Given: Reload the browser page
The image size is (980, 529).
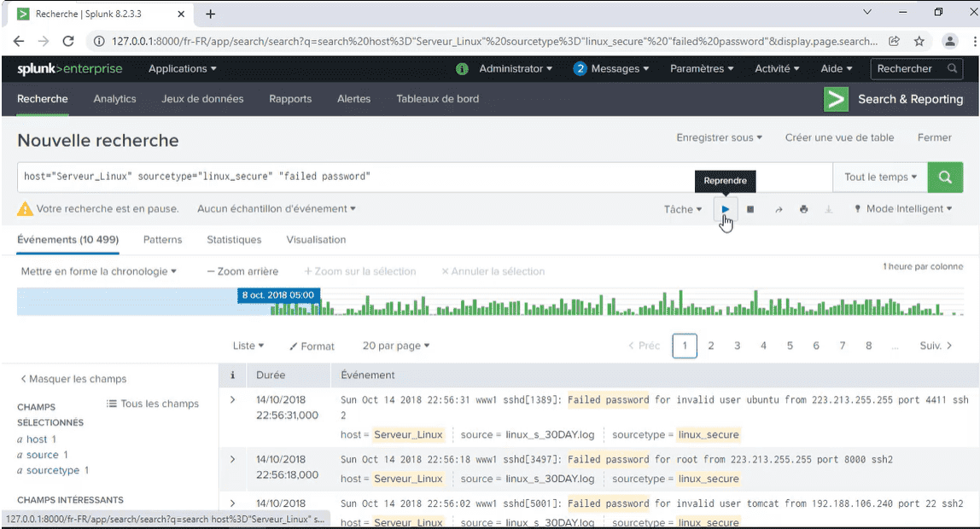Looking at the screenshot, I should (68, 41).
